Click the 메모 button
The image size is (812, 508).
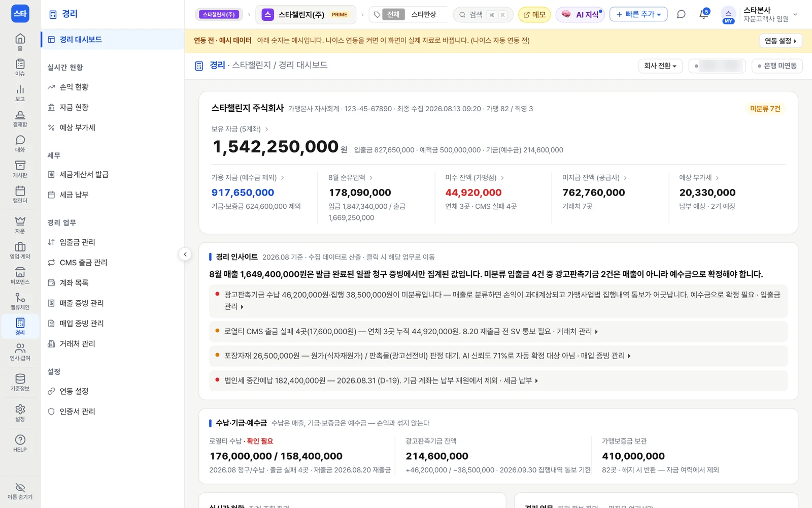point(534,14)
